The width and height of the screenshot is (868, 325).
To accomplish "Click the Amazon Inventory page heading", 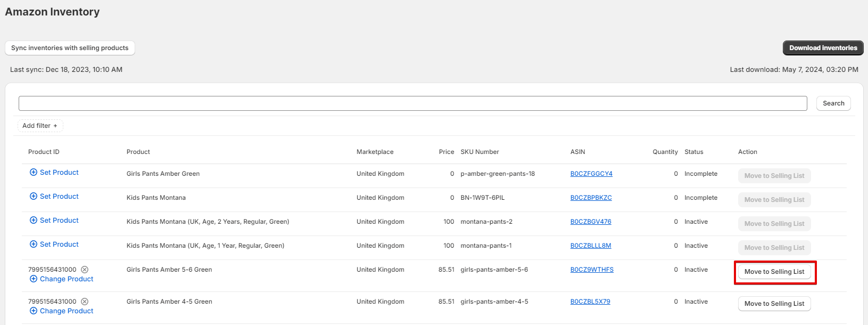I will tap(52, 12).
